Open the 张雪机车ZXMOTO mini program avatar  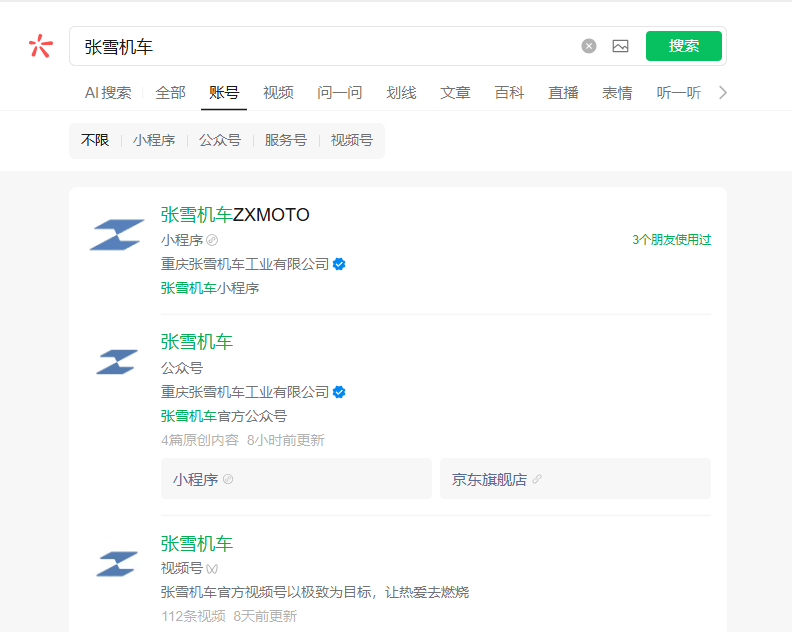point(117,234)
